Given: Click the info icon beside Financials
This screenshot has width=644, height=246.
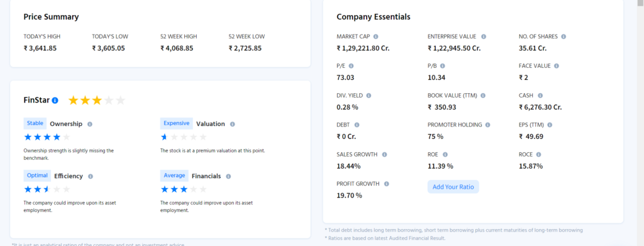Looking at the screenshot, I should (x=228, y=176).
